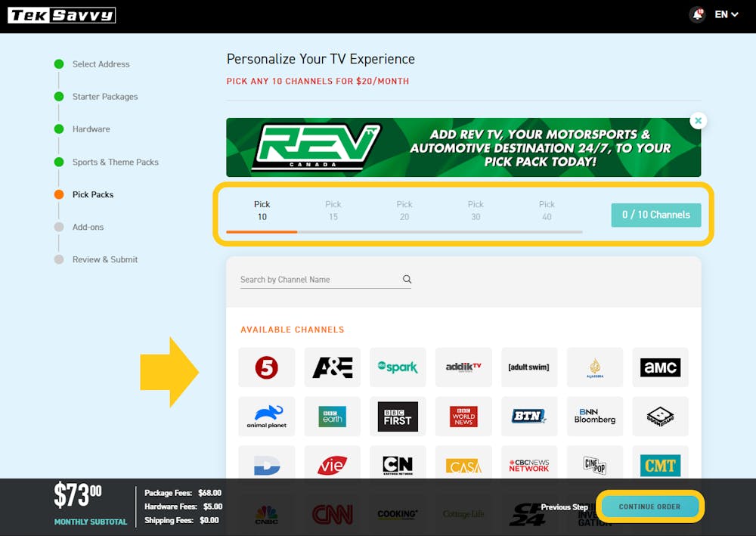Select the Pick 10 tab
The image size is (756, 536).
tap(262, 211)
